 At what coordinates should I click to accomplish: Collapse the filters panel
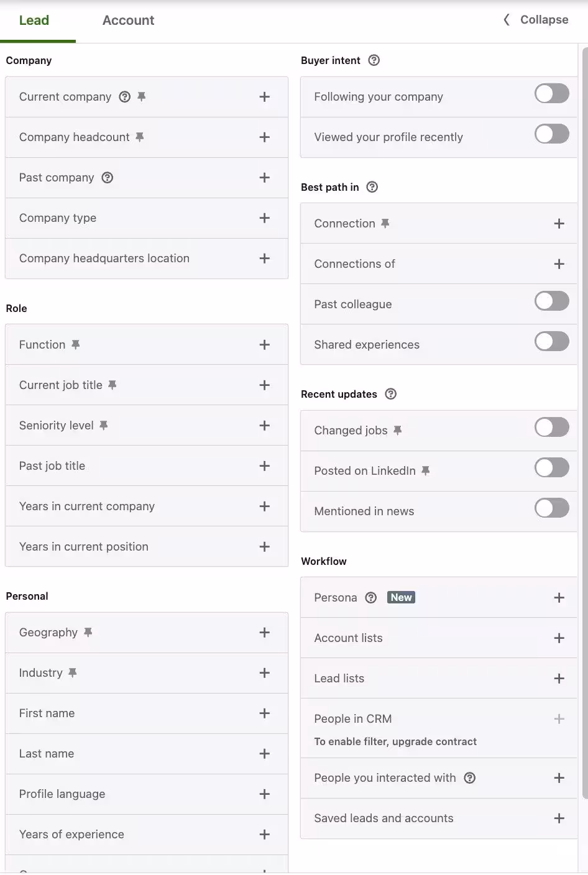point(536,20)
